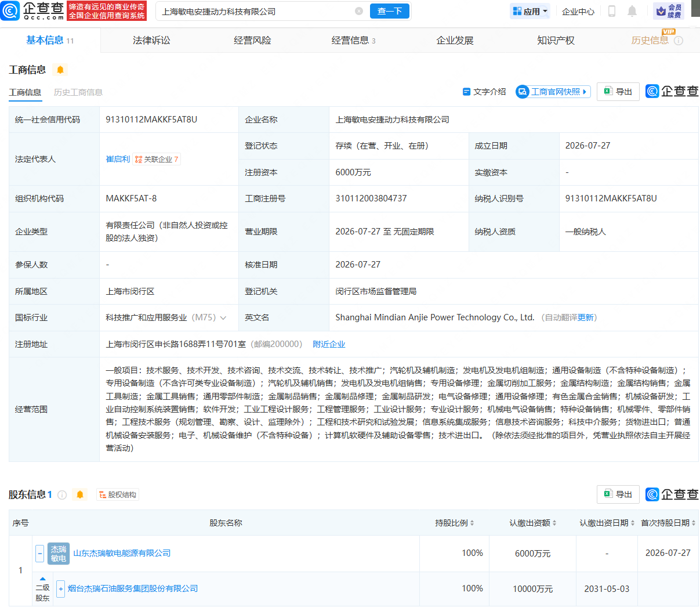
Task: Click 更新 for English name translation
Action: [585, 317]
